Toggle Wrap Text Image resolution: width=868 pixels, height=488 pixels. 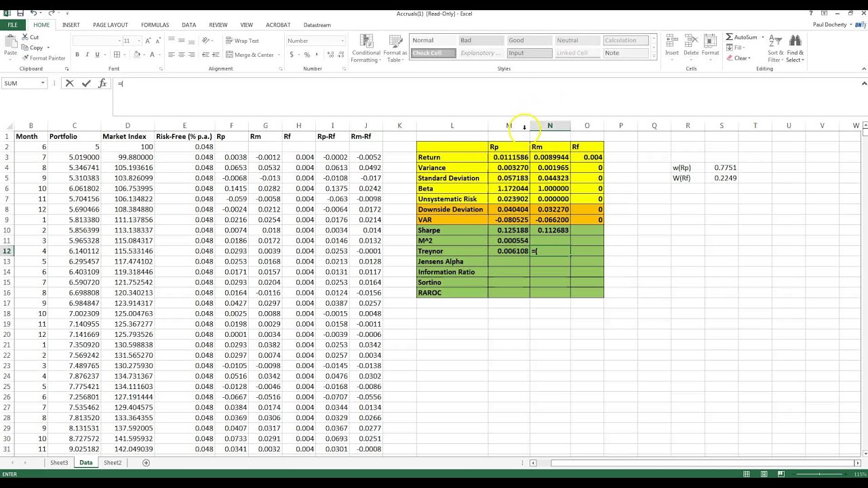click(x=243, y=41)
